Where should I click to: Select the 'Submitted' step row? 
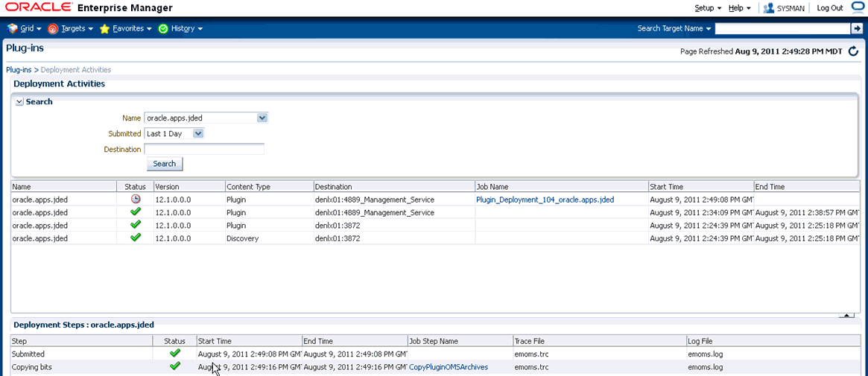pyautogui.click(x=435, y=354)
